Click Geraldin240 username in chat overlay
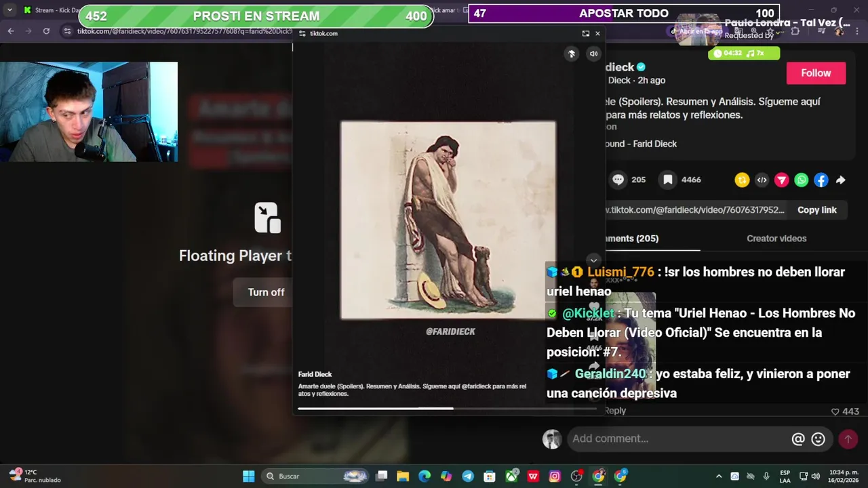This screenshot has width=868, height=488. pyautogui.click(x=610, y=374)
